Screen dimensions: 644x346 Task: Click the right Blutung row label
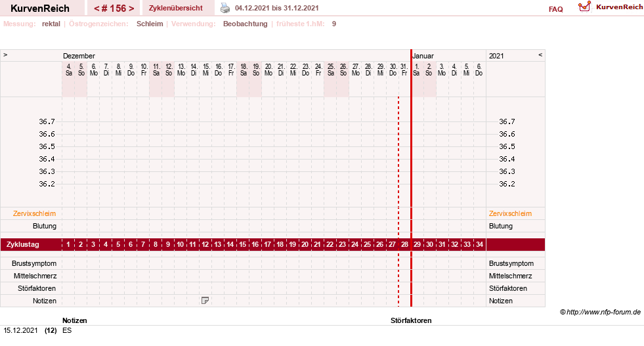click(501, 226)
